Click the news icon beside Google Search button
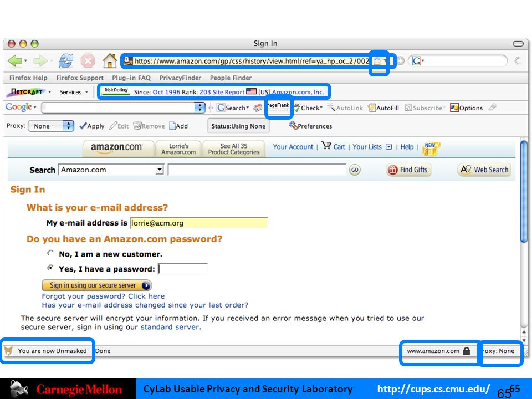Image resolution: width=532 pixels, height=399 pixels. [x=258, y=108]
